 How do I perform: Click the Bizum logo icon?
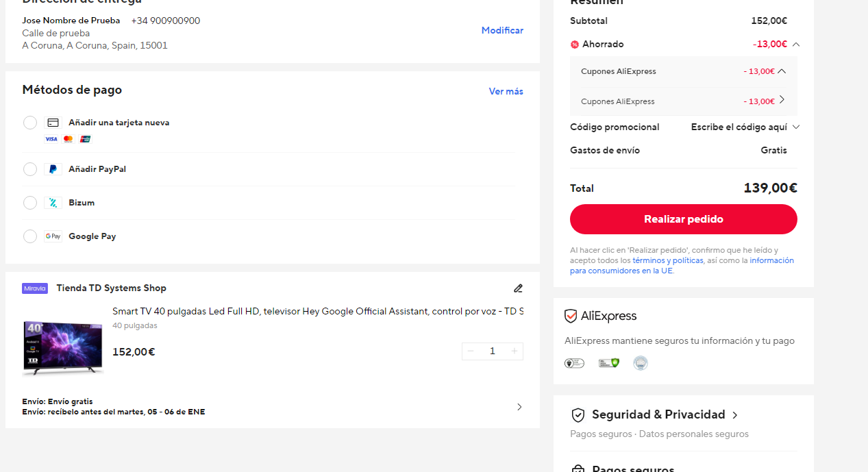pos(53,203)
